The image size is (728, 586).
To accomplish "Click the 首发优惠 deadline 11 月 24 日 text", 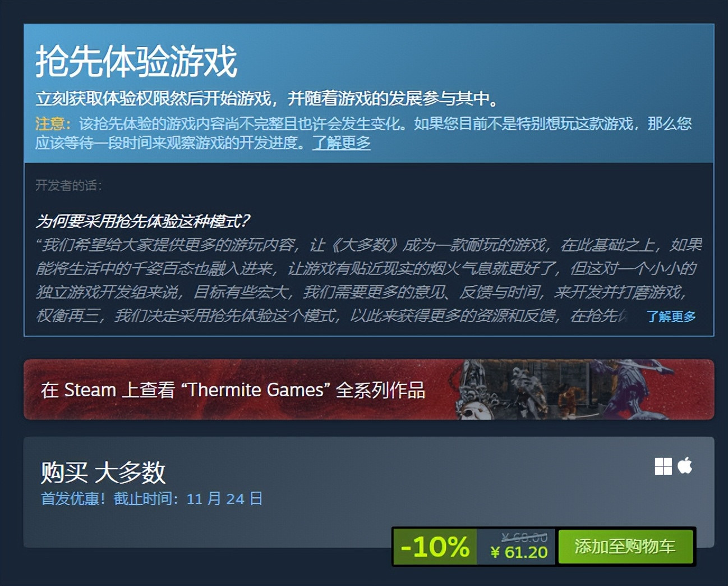I will tap(151, 499).
